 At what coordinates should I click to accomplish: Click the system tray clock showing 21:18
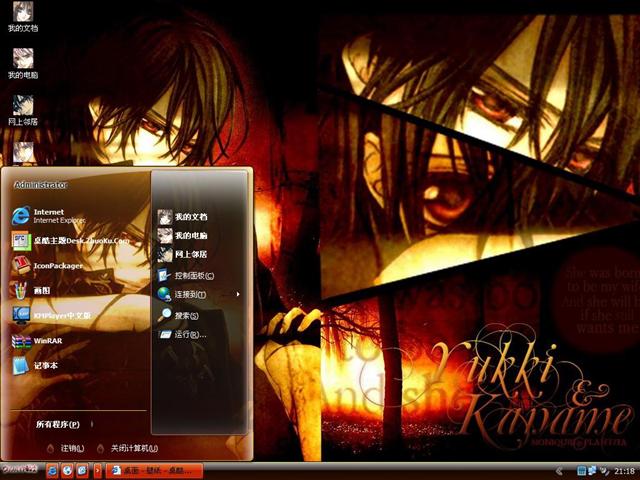[x=624, y=470]
